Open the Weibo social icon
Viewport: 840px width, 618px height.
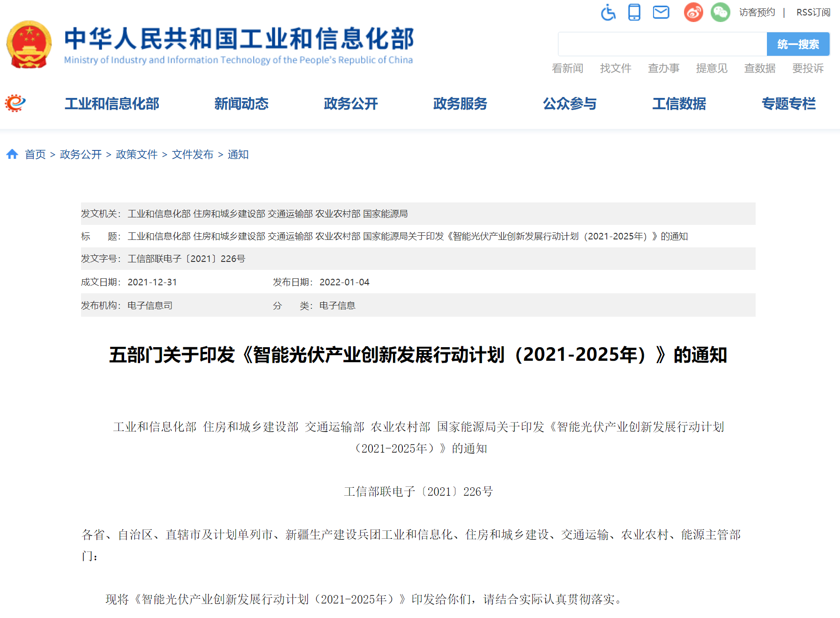click(x=693, y=12)
